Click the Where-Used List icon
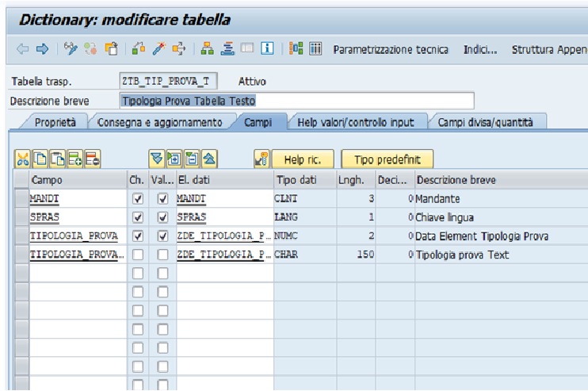Image resolution: width=588 pixels, height=391 pixels. pyautogui.click(x=179, y=49)
